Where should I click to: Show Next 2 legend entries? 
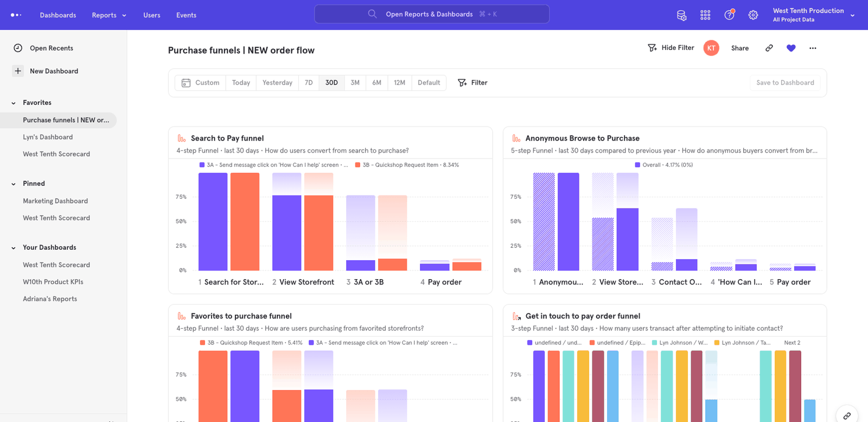pyautogui.click(x=792, y=343)
